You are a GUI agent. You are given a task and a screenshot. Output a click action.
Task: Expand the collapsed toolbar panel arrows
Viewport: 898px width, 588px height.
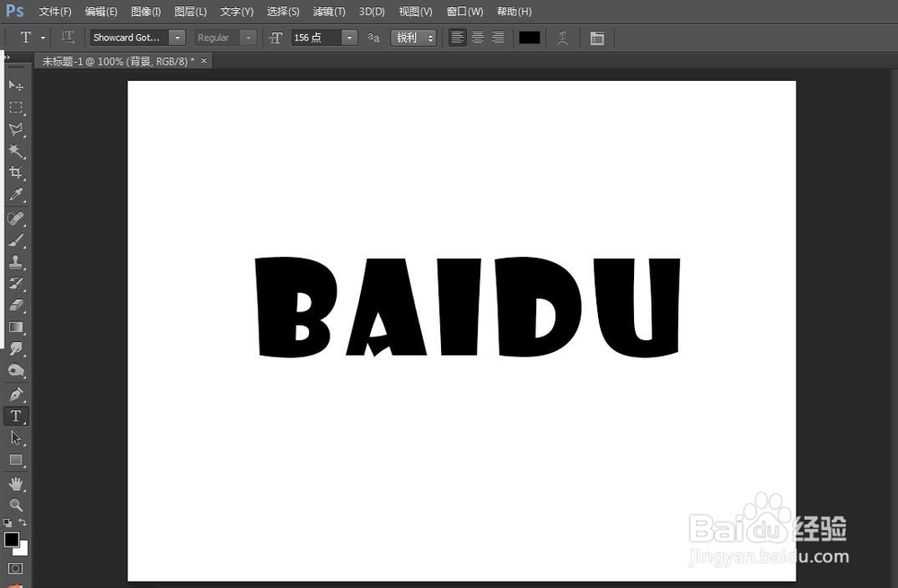(7, 57)
